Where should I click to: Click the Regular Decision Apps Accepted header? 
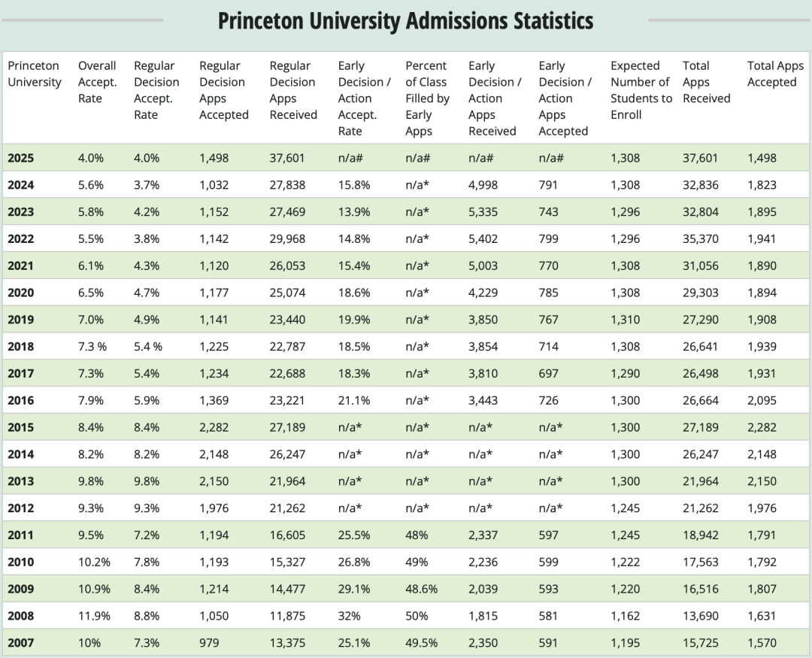click(x=223, y=90)
